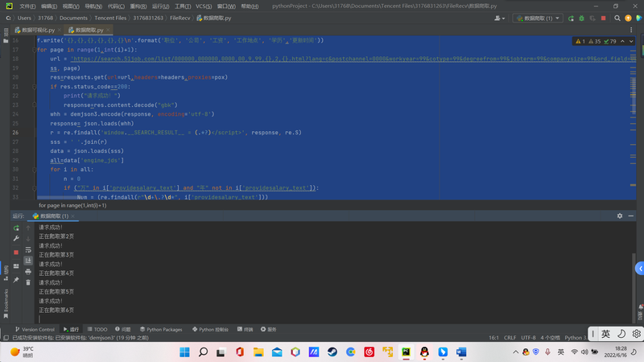Click the UTF-8 encoding in status bar
Viewport: 644px width, 362px height.
click(x=529, y=338)
